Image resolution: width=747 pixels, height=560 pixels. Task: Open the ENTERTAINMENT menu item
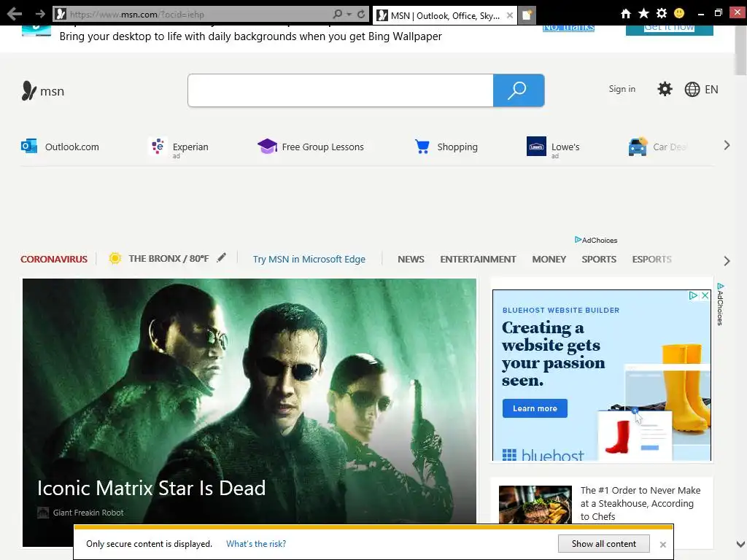click(478, 259)
